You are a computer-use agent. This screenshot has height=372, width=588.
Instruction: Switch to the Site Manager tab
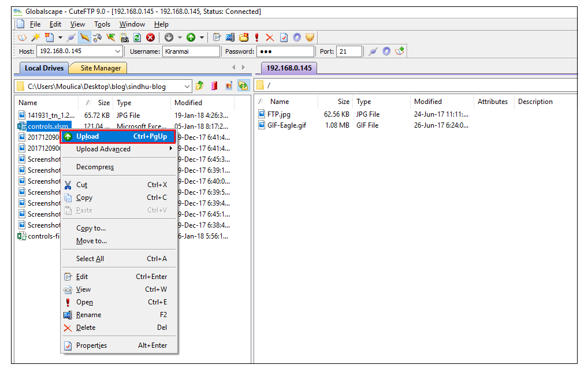pos(101,68)
